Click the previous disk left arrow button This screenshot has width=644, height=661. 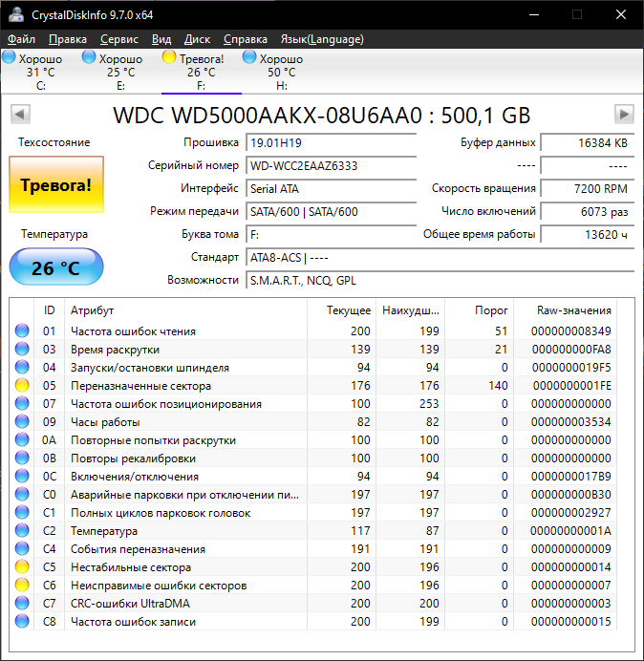(19, 115)
